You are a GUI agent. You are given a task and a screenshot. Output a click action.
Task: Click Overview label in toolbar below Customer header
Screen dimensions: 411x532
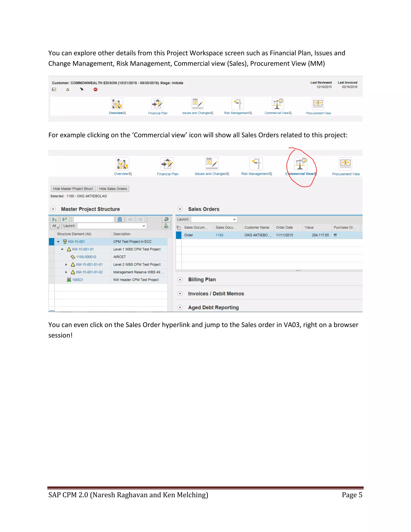tap(116, 113)
